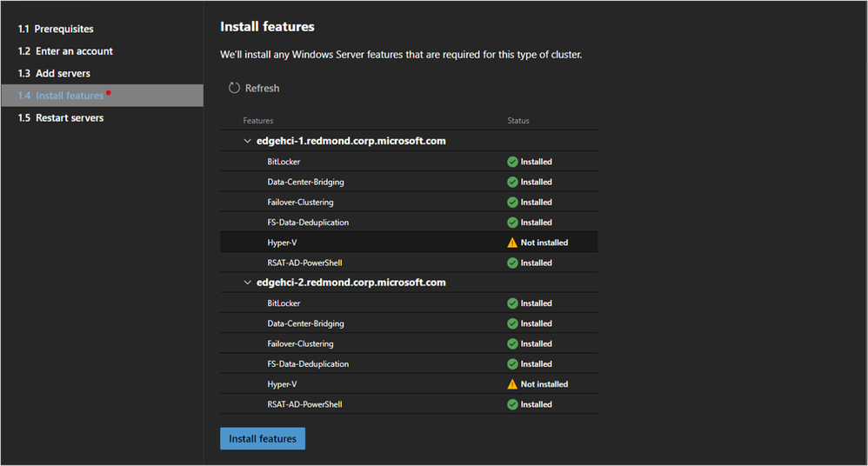
Task: Click the Status column header
Action: tap(518, 121)
